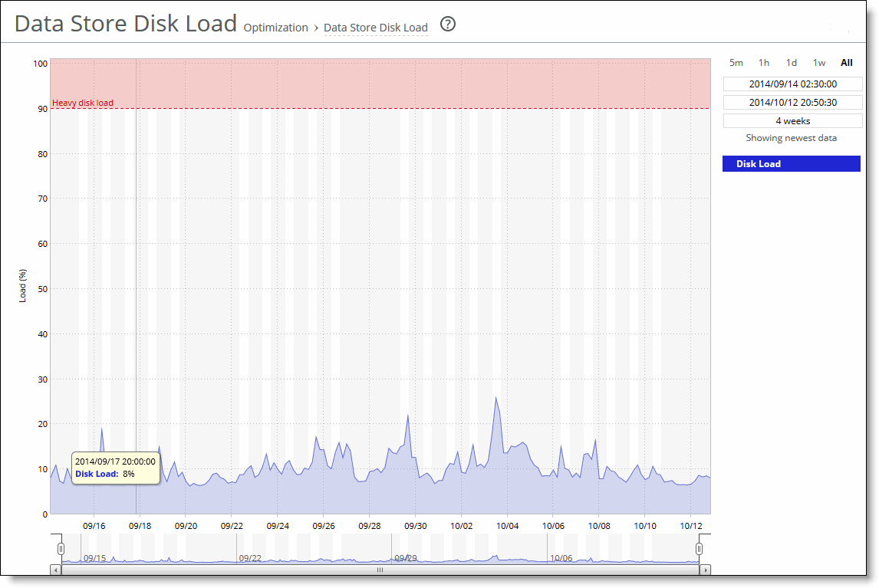The width and height of the screenshot is (879, 588).
Task: Switch to the 1d time range
Action: pos(792,63)
